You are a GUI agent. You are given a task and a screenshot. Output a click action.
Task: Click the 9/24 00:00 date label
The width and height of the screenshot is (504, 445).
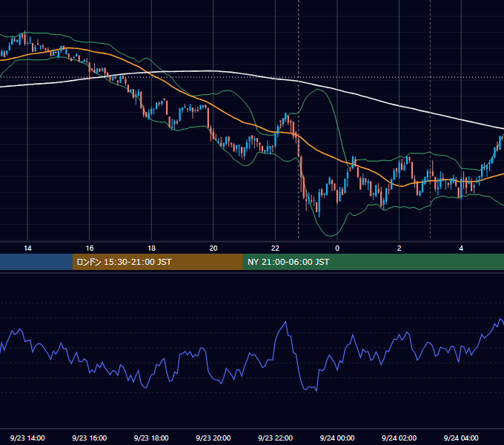(x=337, y=438)
